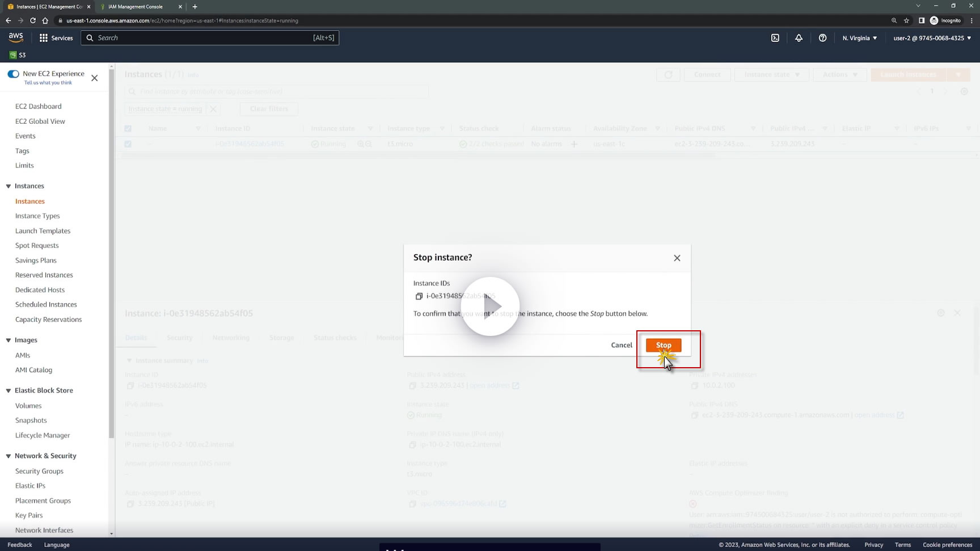Open Scheduled Instances page
This screenshot has width=980, height=551.
click(46, 305)
